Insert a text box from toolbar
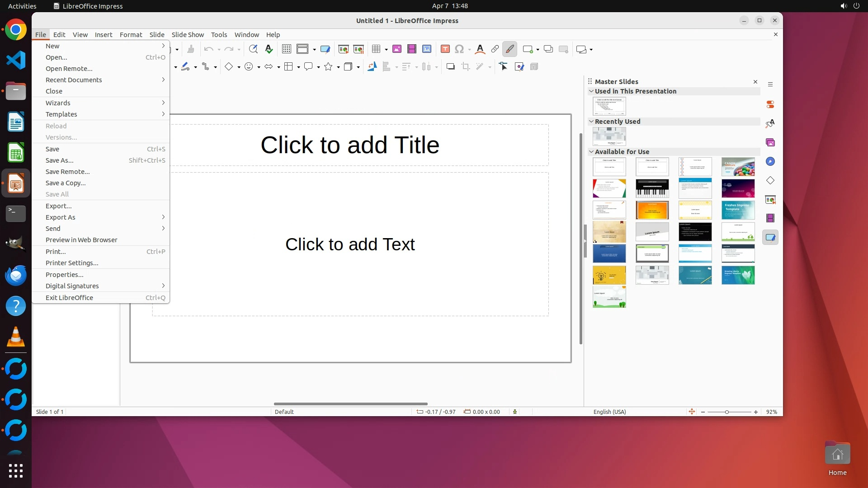The width and height of the screenshot is (868, 488). click(x=445, y=49)
